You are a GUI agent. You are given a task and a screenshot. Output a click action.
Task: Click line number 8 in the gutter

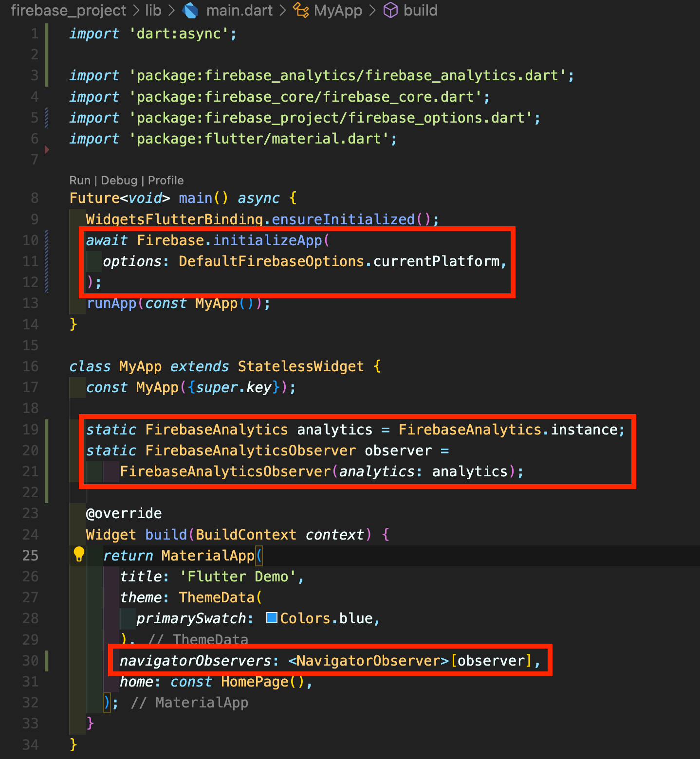click(x=35, y=198)
